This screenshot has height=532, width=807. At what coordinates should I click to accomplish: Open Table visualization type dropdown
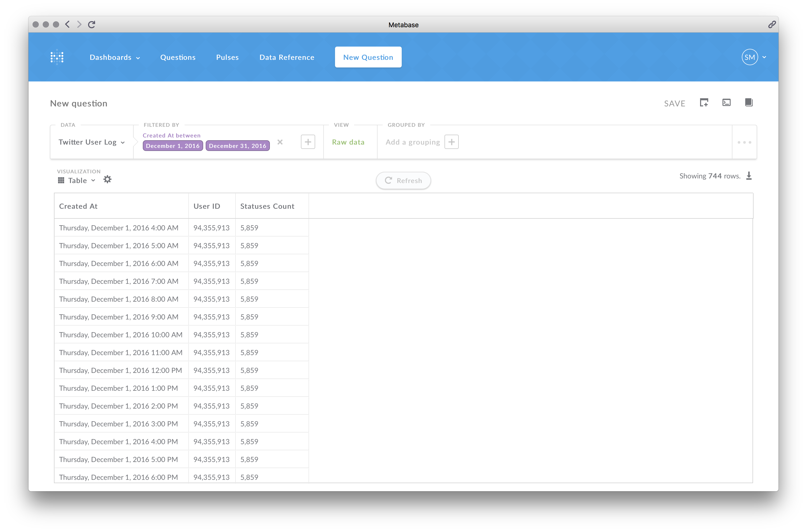(x=77, y=180)
